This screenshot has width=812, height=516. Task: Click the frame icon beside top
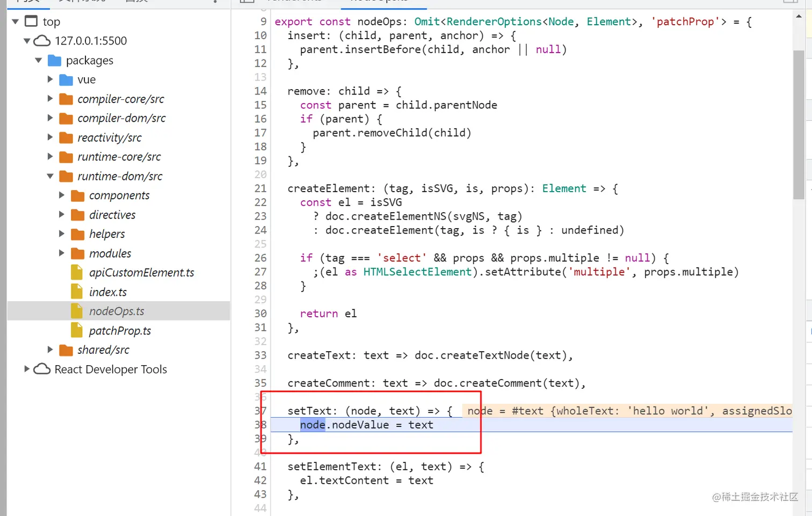coord(32,21)
